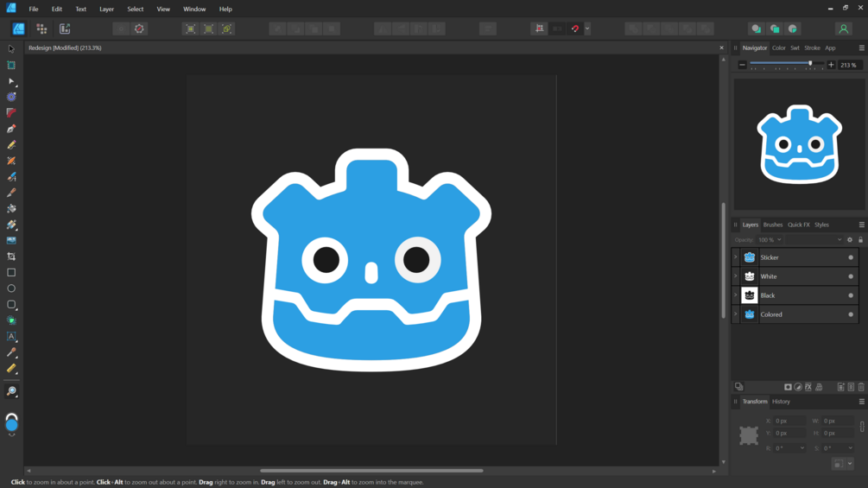Select the Corner tool

(11, 113)
